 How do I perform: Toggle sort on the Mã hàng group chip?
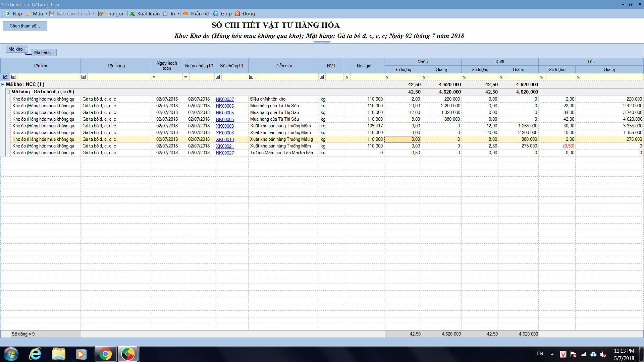(44, 52)
